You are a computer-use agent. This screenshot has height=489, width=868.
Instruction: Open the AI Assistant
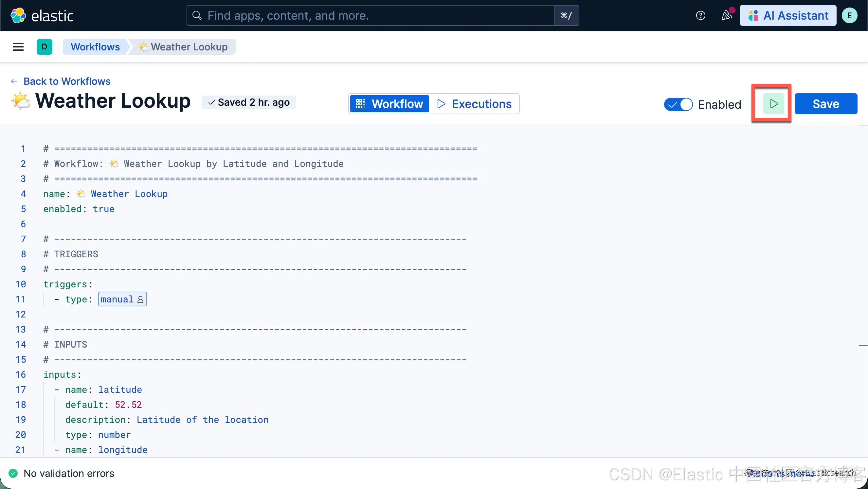788,15
